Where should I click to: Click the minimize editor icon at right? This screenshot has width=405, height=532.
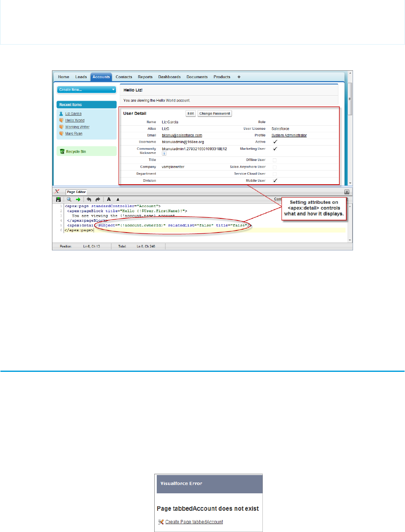pyautogui.click(x=347, y=192)
